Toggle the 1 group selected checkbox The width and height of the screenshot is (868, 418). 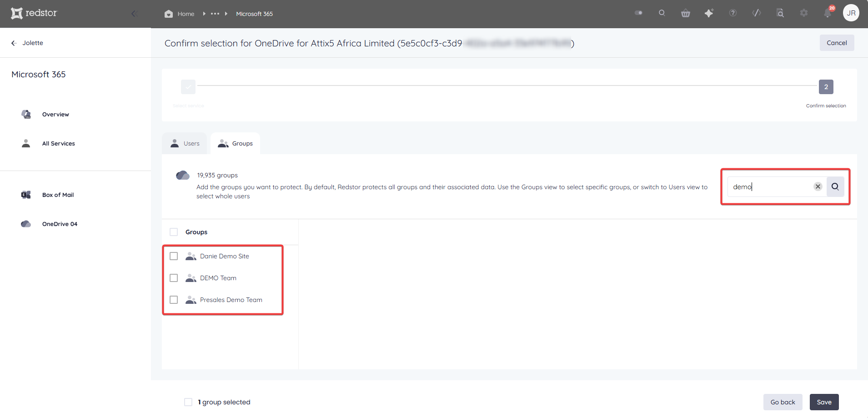click(188, 402)
